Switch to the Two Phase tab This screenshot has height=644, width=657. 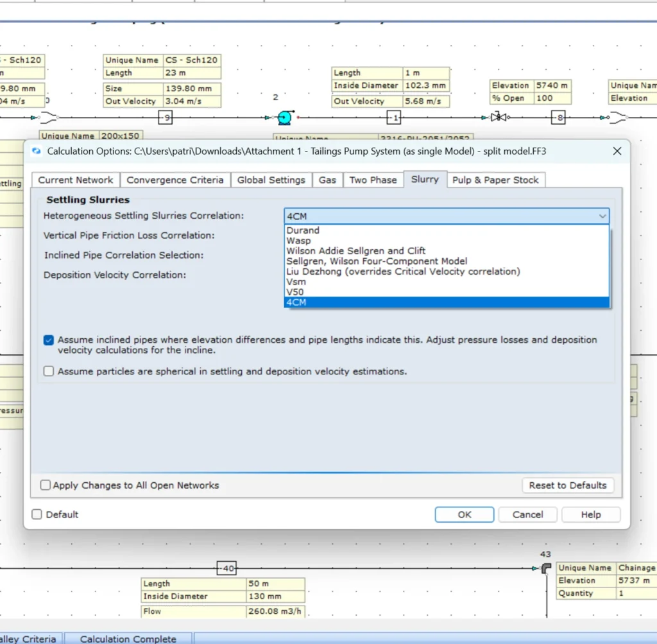(373, 180)
